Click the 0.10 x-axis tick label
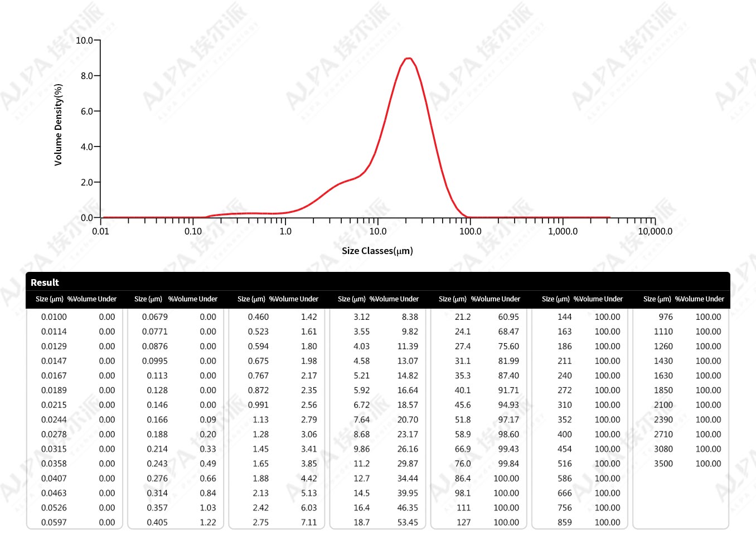 (193, 231)
